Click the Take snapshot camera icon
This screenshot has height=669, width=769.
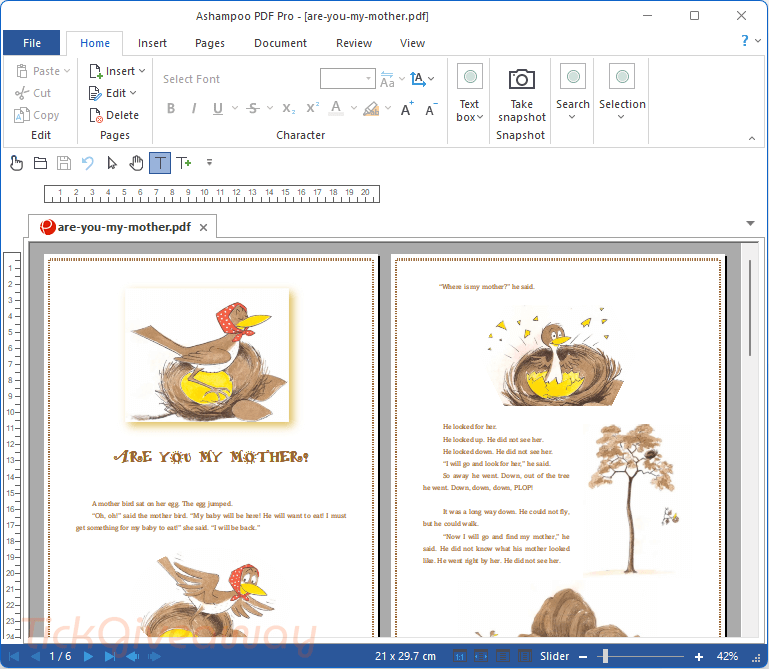(521, 79)
